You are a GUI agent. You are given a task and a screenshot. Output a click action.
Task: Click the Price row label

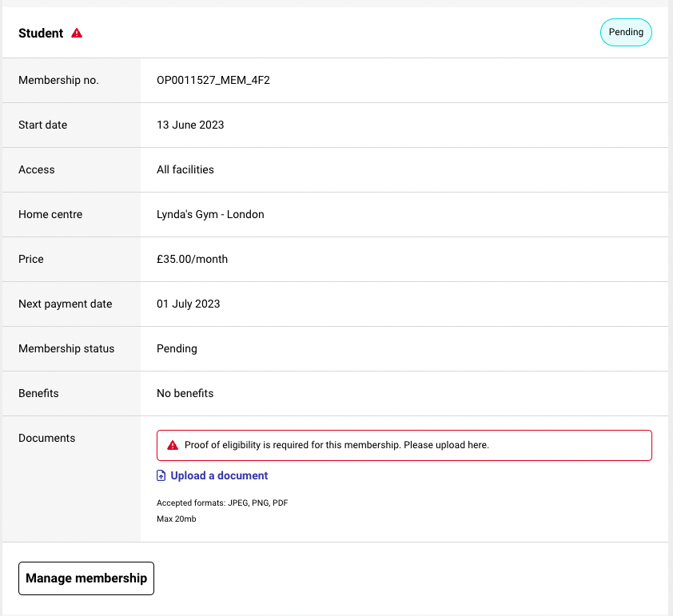coord(31,259)
